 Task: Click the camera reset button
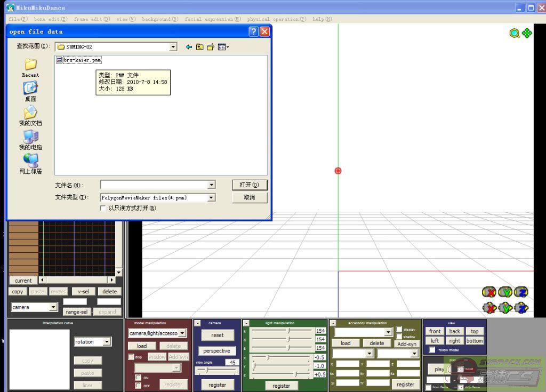pyautogui.click(x=217, y=335)
